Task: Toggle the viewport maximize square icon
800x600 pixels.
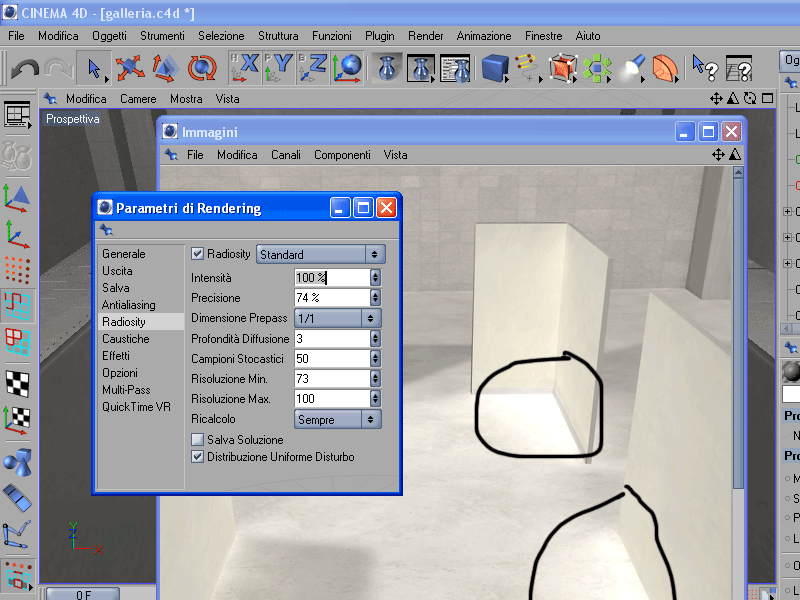Action: (767, 98)
